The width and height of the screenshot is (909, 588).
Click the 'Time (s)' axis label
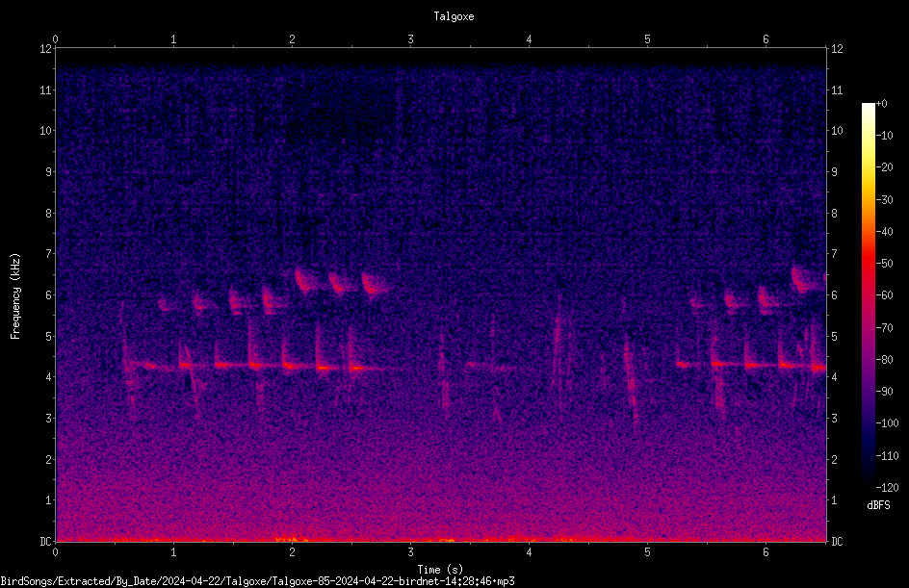pyautogui.click(x=440, y=570)
